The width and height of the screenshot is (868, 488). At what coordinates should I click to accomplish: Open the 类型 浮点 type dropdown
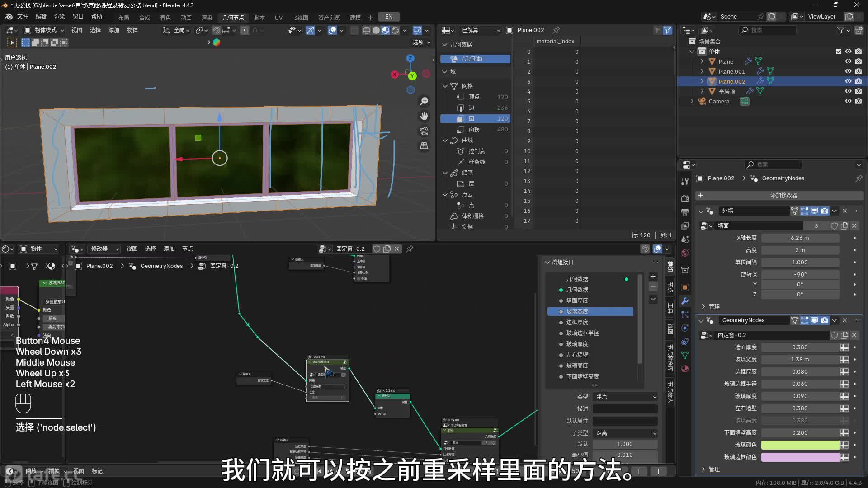(625, 396)
